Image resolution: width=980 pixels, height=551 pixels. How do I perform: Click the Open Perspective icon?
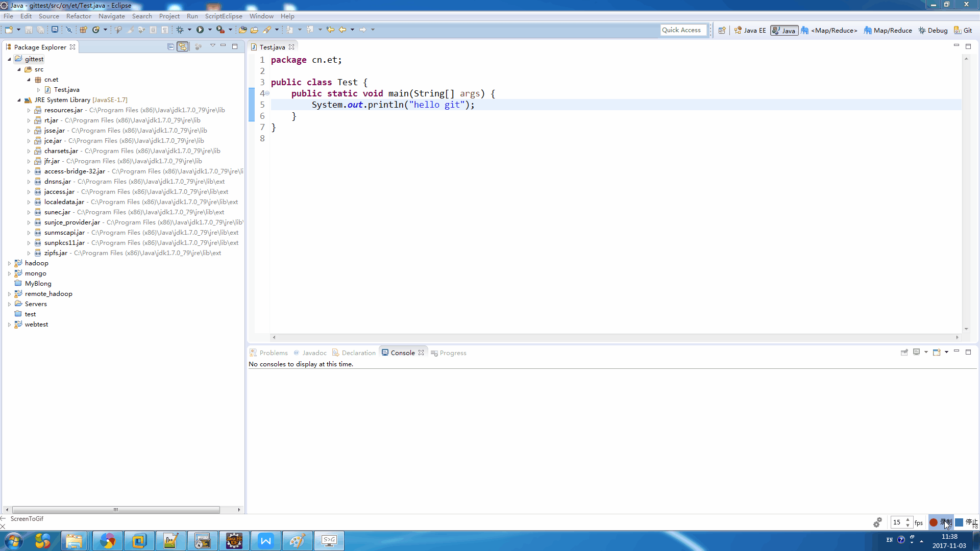tap(722, 30)
